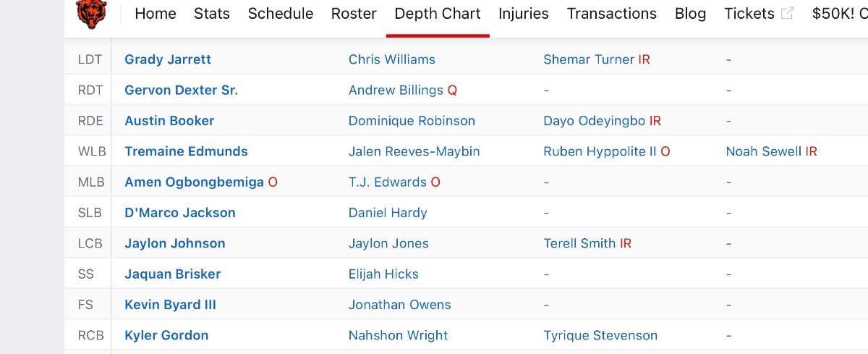Click the external link icon beside Tickets
Screen dimensions: 868x354
click(788, 14)
